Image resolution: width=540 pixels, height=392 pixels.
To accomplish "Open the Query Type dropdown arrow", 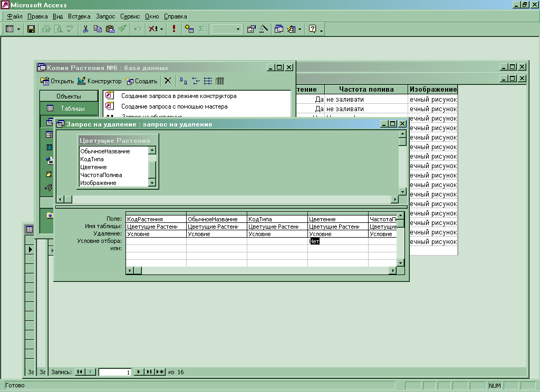I will pos(161,30).
